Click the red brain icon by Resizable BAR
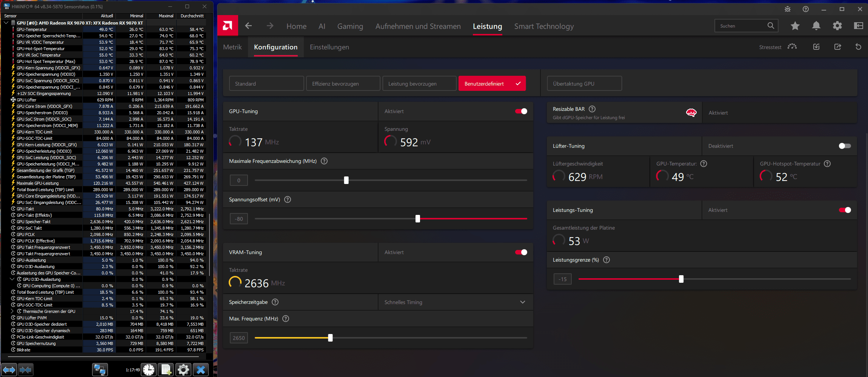The height and width of the screenshot is (377, 868). coord(691,112)
